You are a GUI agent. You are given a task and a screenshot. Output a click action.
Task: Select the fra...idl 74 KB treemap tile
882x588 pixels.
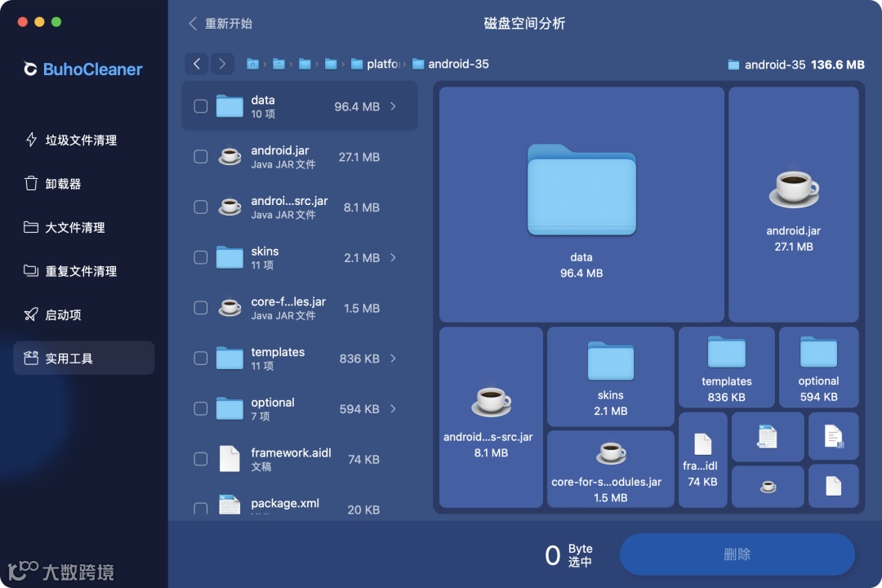coord(703,460)
